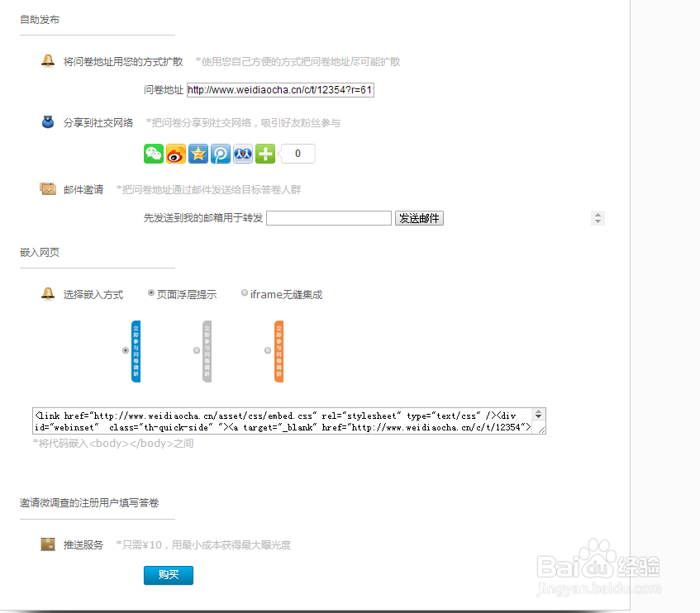Click the up arrow of the spinner control
This screenshot has width=700, height=613.
point(598,214)
